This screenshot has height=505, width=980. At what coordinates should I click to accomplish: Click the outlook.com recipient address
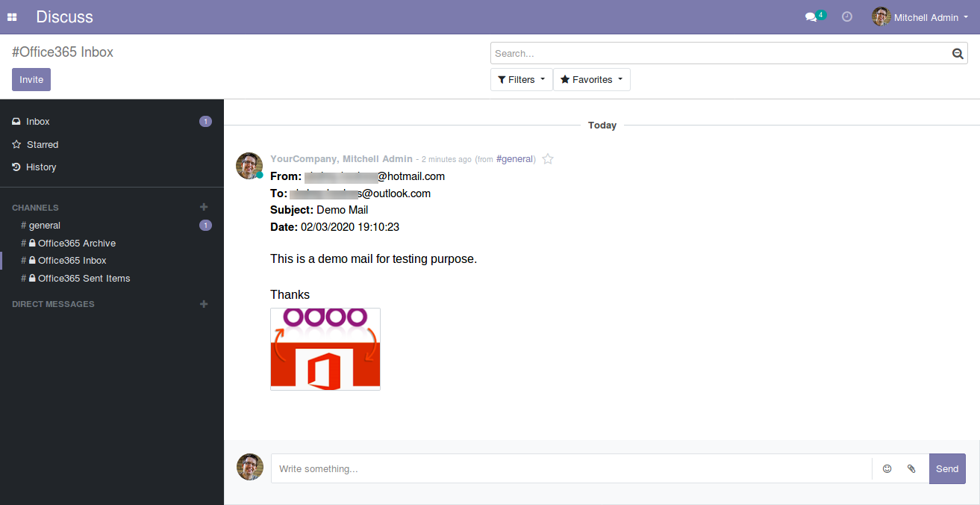click(x=361, y=193)
